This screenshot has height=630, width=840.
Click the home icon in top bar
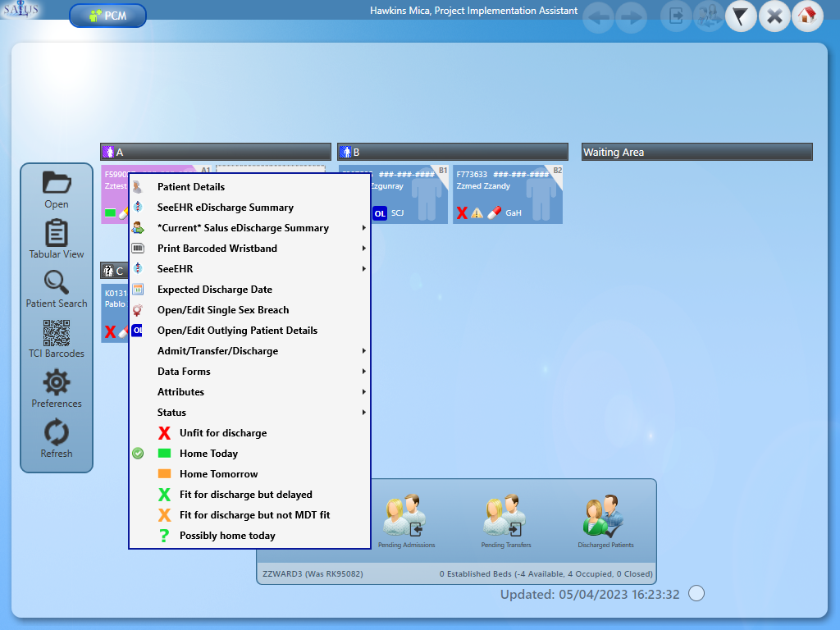coord(807,16)
